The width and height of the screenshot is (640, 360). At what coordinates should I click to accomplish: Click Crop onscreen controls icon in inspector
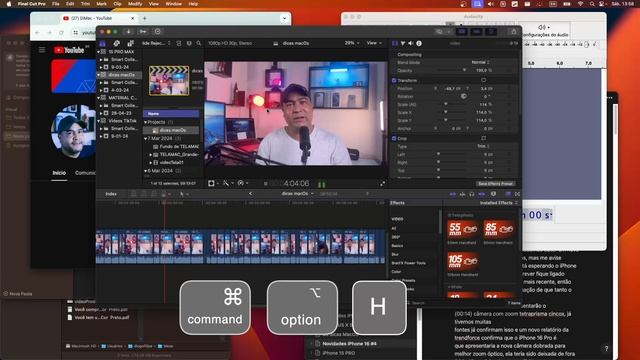click(484, 138)
